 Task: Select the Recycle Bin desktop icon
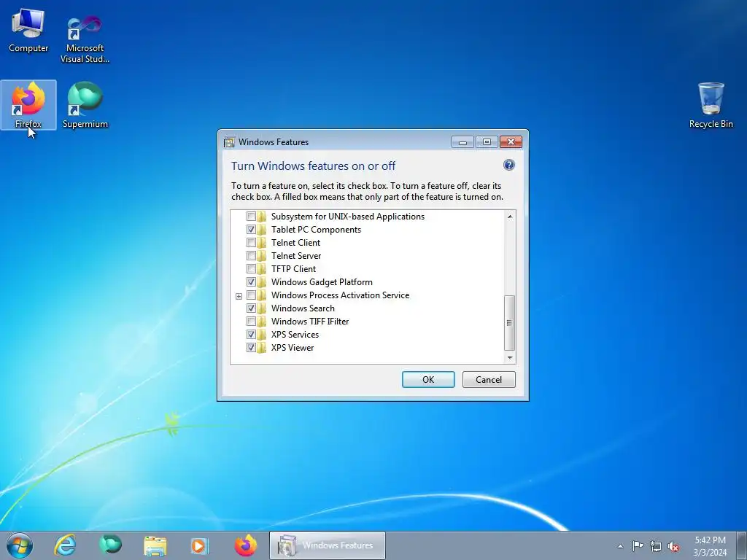[x=711, y=105]
